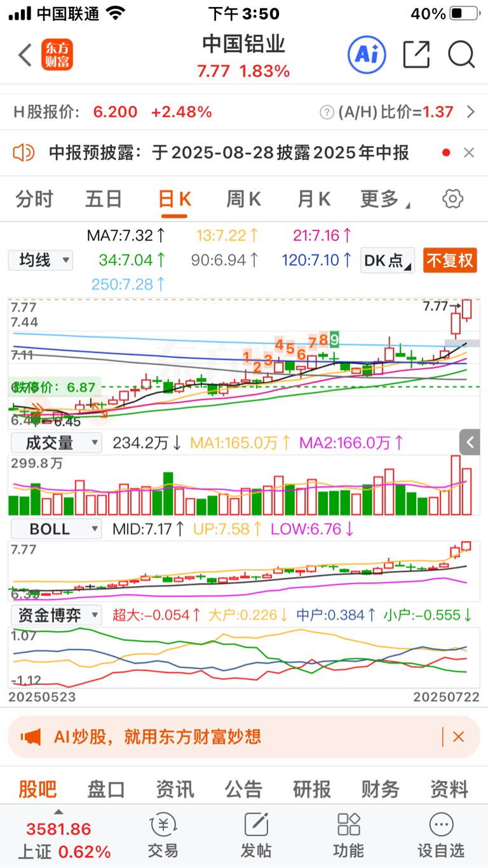The height and width of the screenshot is (868, 488).
Task: Select the 股吧 tab
Action: [37, 789]
